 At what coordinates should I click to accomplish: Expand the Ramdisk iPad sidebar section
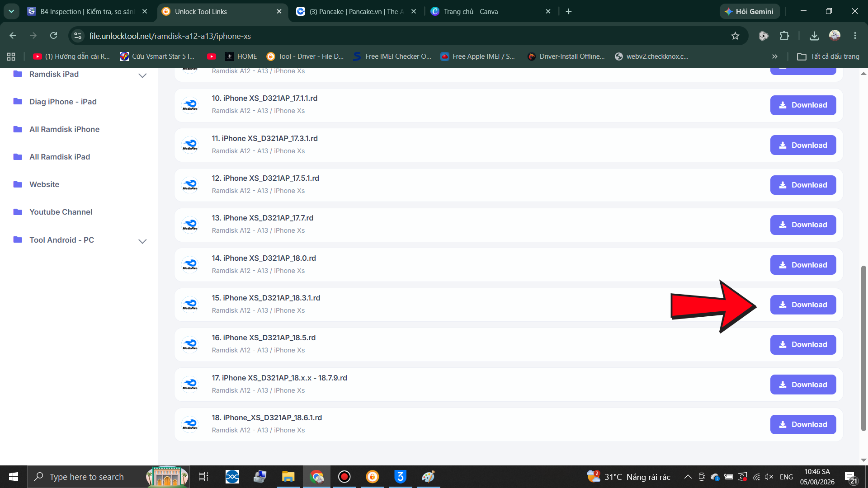(x=142, y=75)
